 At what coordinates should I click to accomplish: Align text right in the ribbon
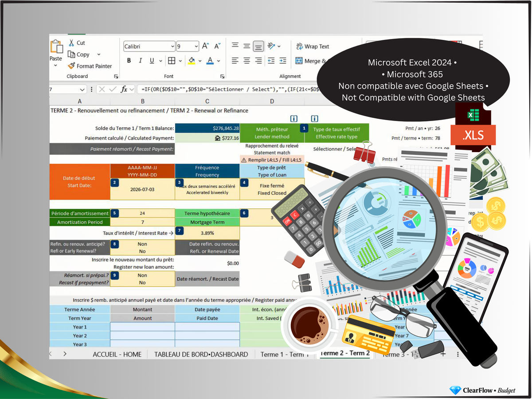258,61
